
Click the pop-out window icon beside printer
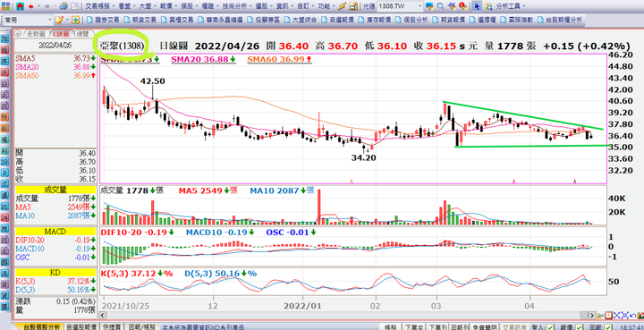click(74, 6)
